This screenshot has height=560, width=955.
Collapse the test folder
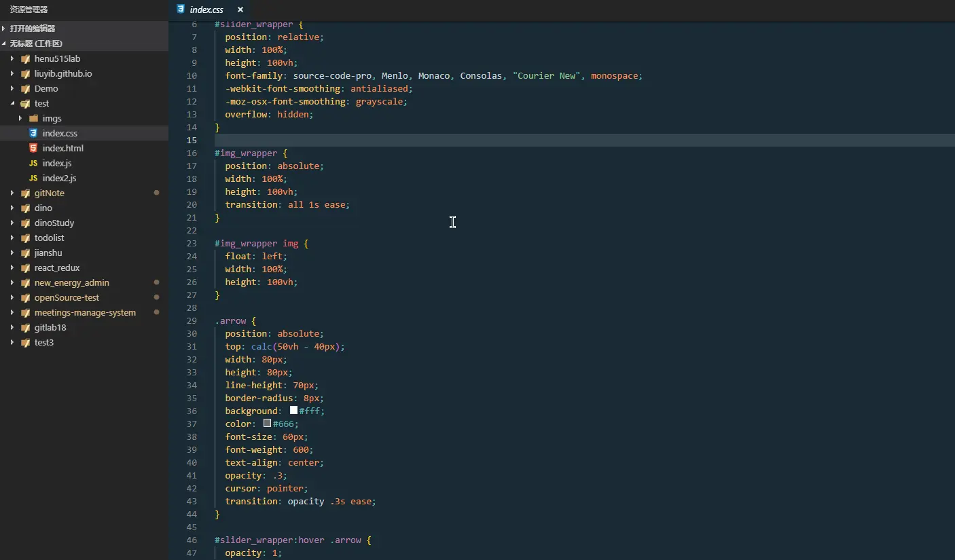(x=12, y=103)
